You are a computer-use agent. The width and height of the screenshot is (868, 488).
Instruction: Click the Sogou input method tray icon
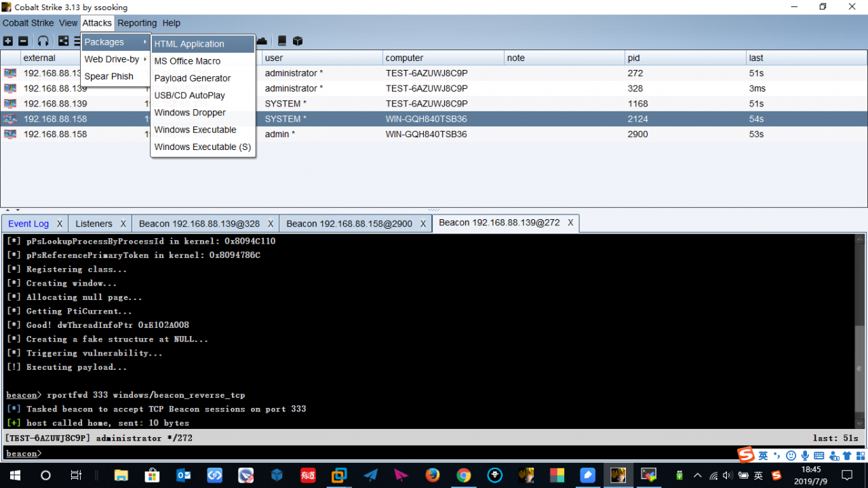point(776,475)
